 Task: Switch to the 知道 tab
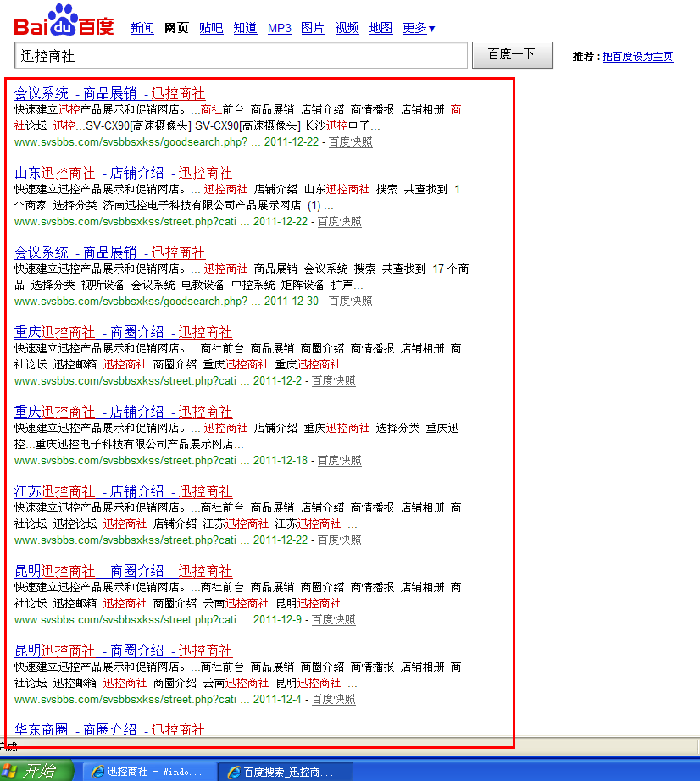245,28
